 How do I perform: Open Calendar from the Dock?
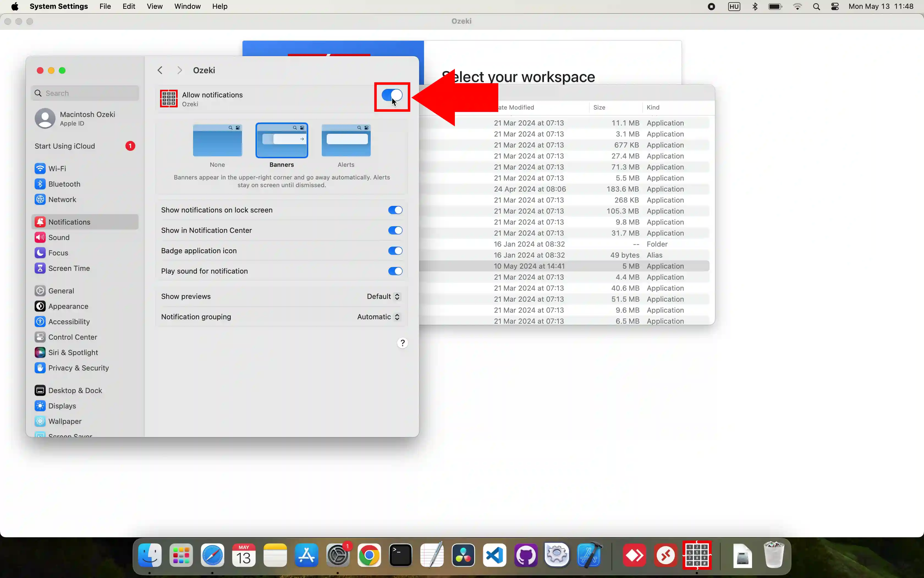(x=244, y=555)
